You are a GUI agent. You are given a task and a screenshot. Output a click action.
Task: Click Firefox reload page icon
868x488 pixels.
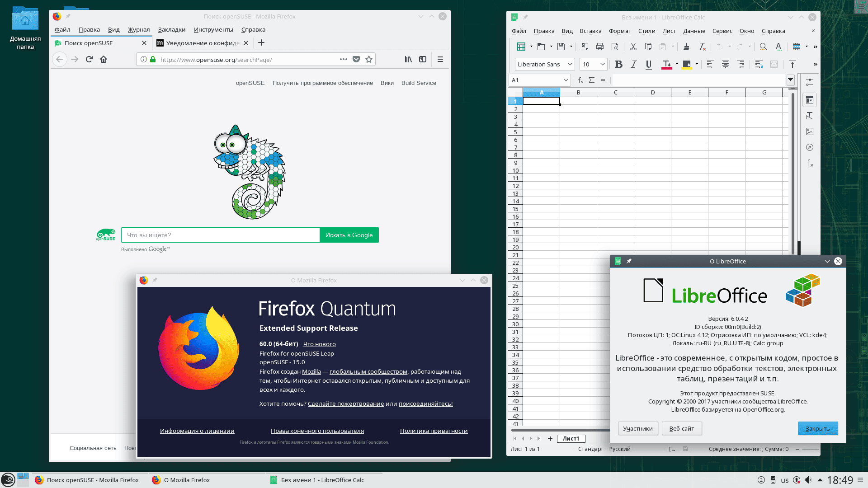[x=89, y=59]
